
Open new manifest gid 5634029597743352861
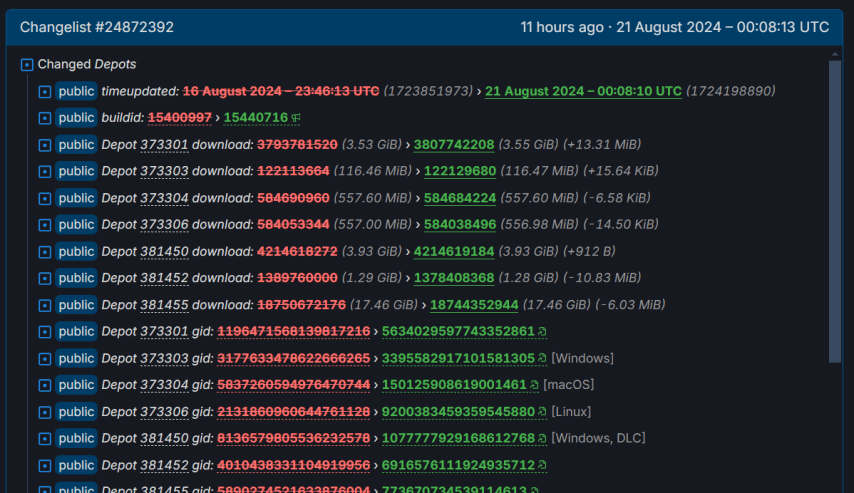458,331
